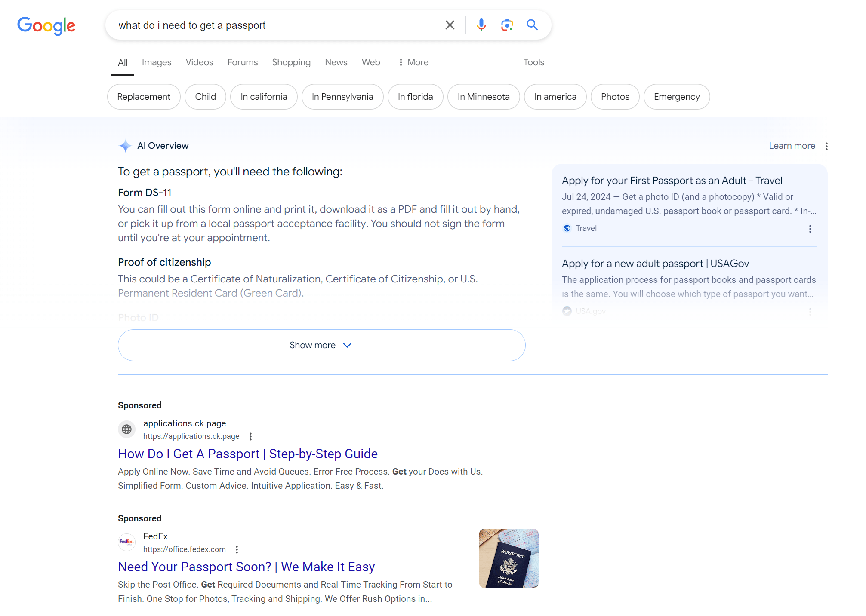866x616 pixels.
Task: Select the Emergency filter chip
Action: pyautogui.click(x=676, y=97)
